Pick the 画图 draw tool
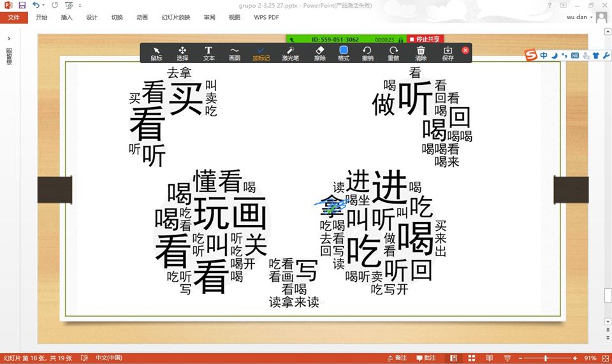Image resolution: width=612 pixels, height=364 pixels. (234, 54)
